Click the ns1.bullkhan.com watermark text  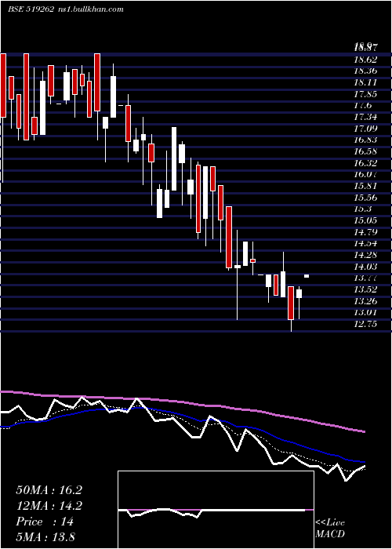(90, 9)
